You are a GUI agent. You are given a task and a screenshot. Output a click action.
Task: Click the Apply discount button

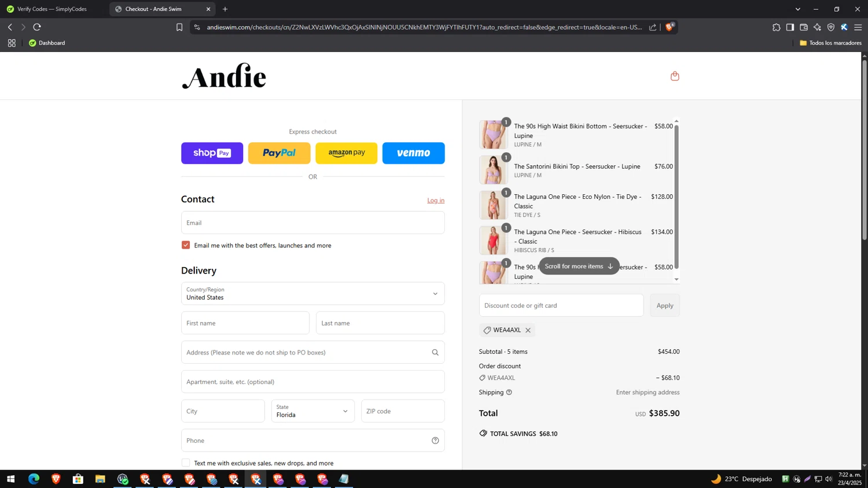664,305
